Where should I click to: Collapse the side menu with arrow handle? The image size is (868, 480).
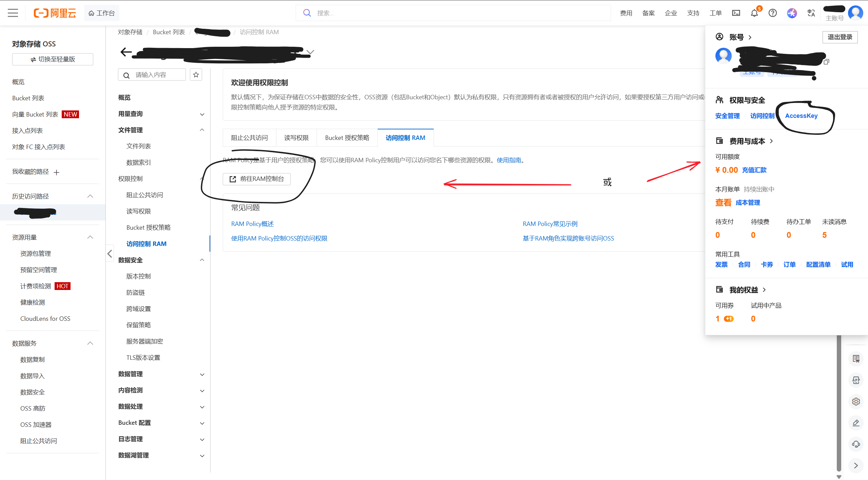110,254
